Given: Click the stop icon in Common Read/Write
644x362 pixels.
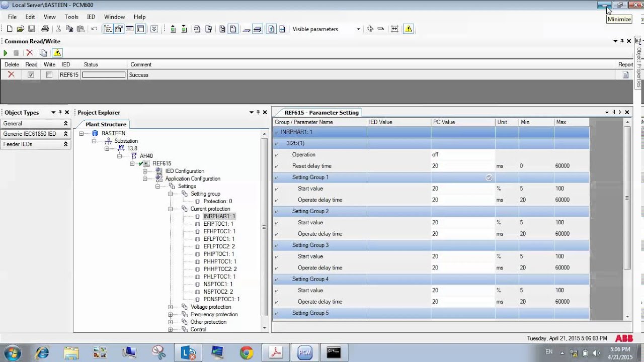Looking at the screenshot, I should [x=16, y=53].
